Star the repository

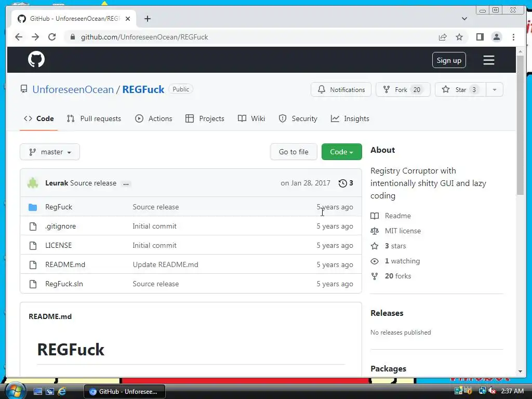[x=460, y=89]
